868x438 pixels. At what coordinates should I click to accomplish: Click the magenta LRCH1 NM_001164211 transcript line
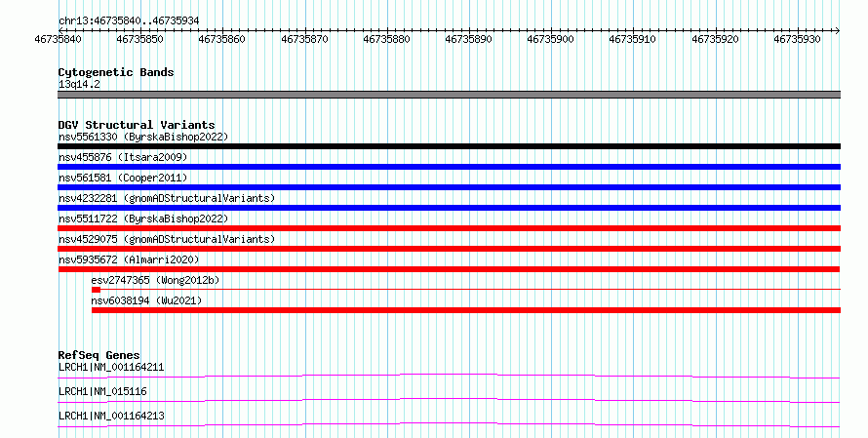(449, 377)
